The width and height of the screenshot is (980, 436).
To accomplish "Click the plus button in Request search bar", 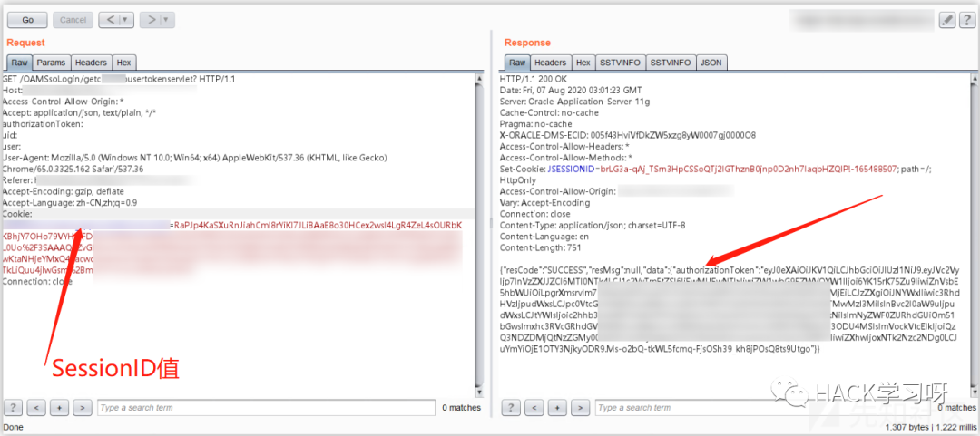I will [58, 408].
